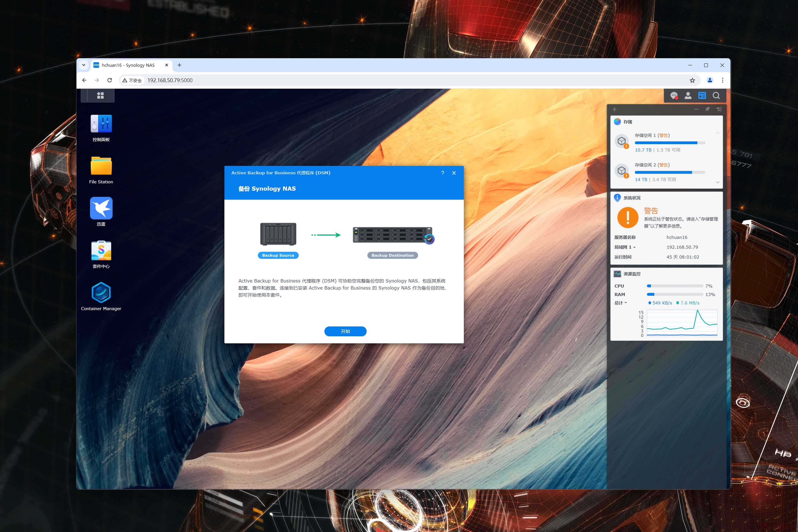This screenshot has width=798, height=532.
Task: Click the network traffic graph
Action: (682, 323)
